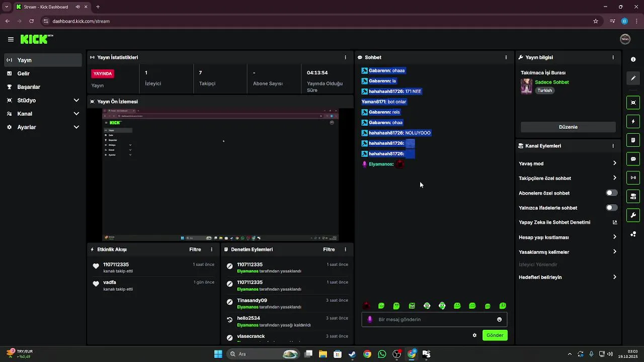Open the Gelir sidebar item
644x362 pixels.
tap(43, 73)
